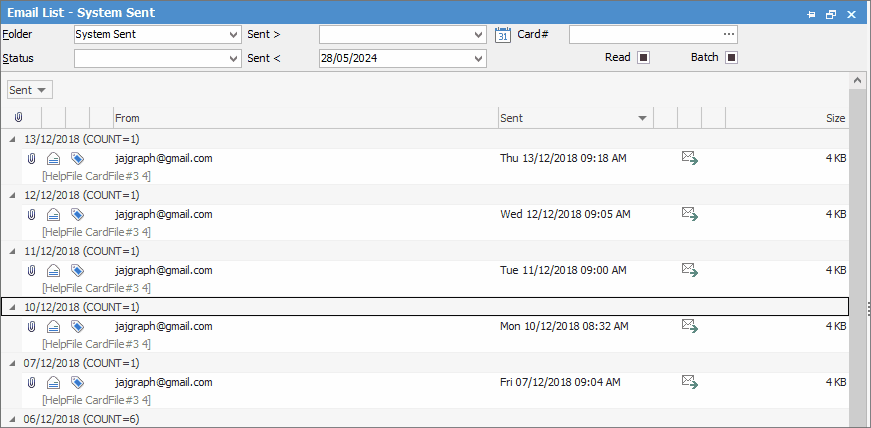The height and width of the screenshot is (428, 871).
Task: Click the sent-mail arrow icon for Mon 10/12/2018
Action: (x=689, y=326)
